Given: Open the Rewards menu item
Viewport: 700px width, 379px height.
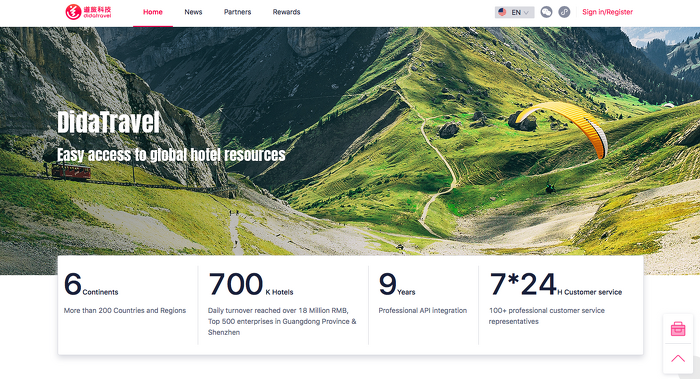Looking at the screenshot, I should tap(286, 12).
